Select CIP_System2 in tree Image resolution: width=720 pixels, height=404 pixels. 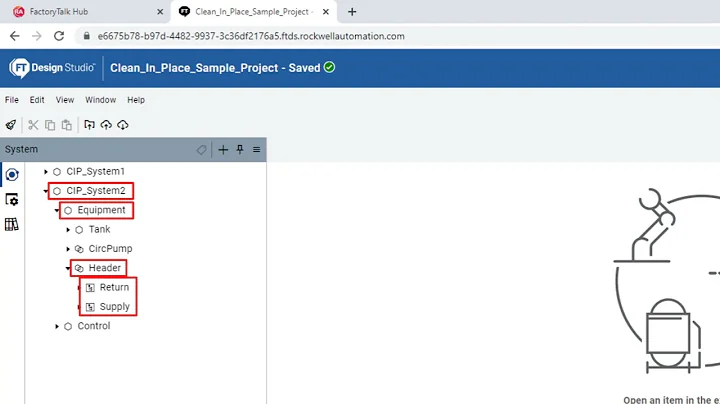(96, 191)
